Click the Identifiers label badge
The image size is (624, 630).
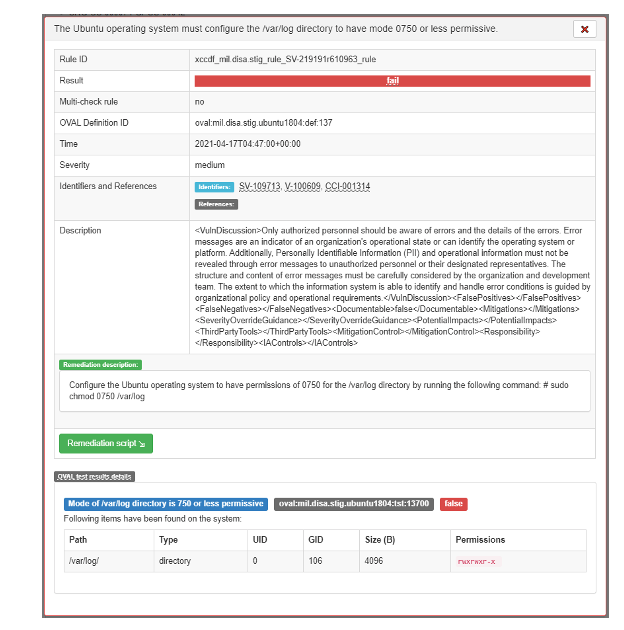[x=214, y=187]
